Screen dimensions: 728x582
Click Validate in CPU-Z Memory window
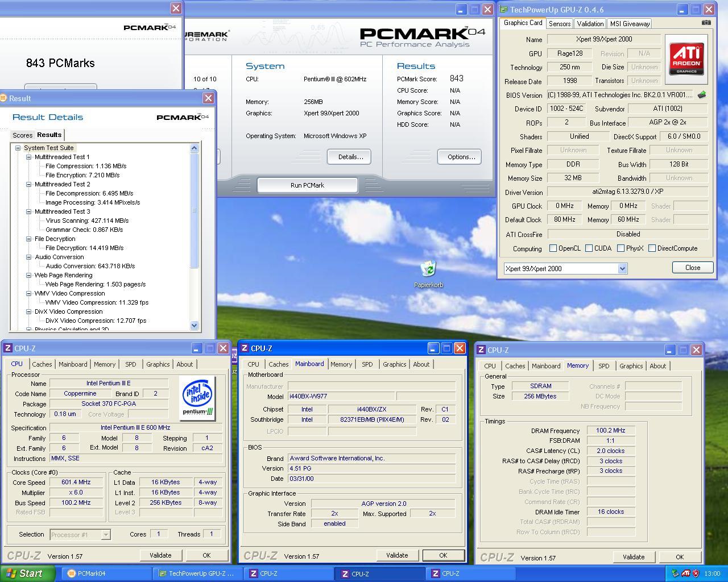point(634,557)
